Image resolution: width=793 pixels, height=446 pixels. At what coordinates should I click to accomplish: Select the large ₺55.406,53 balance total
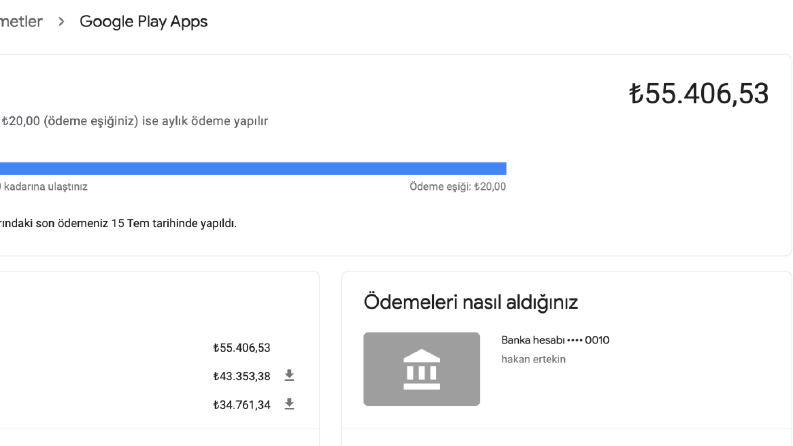[698, 94]
